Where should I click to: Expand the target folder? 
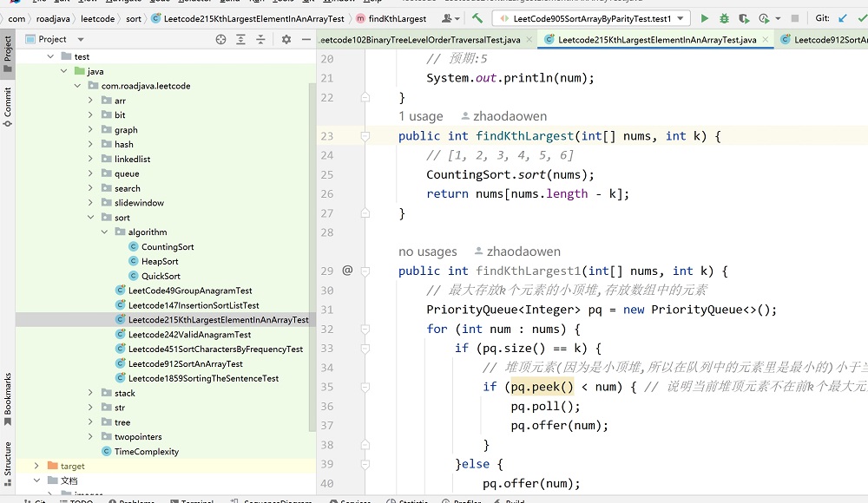(36, 466)
